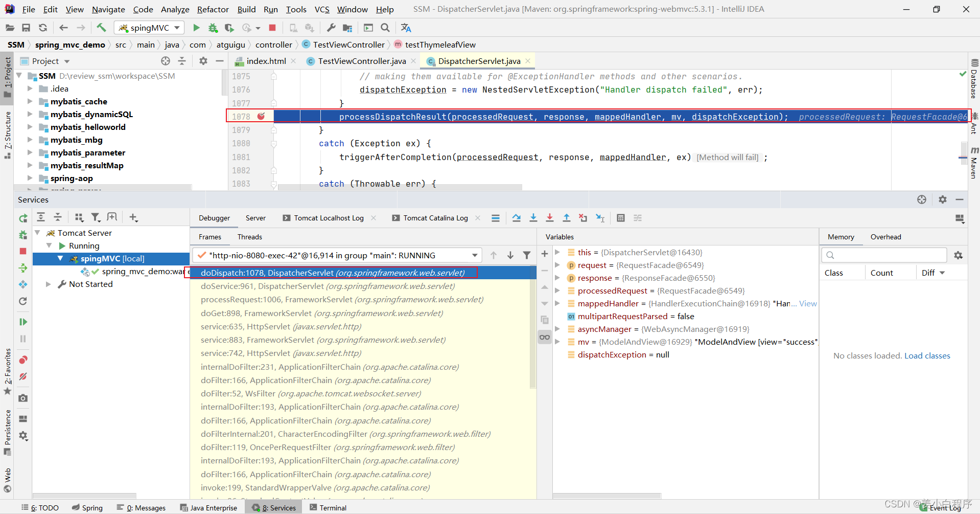The image size is (980, 514).
Task: Start debugging with the bug icon in the main toolbar
Action: click(213, 28)
